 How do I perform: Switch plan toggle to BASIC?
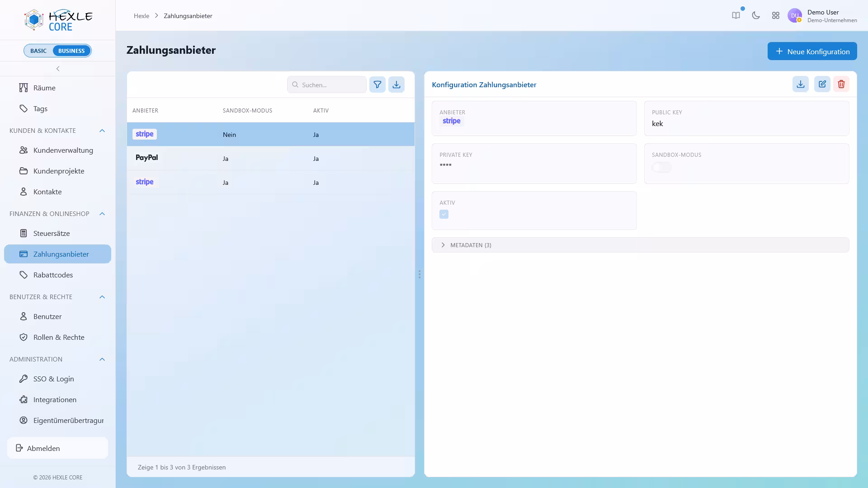tap(38, 51)
